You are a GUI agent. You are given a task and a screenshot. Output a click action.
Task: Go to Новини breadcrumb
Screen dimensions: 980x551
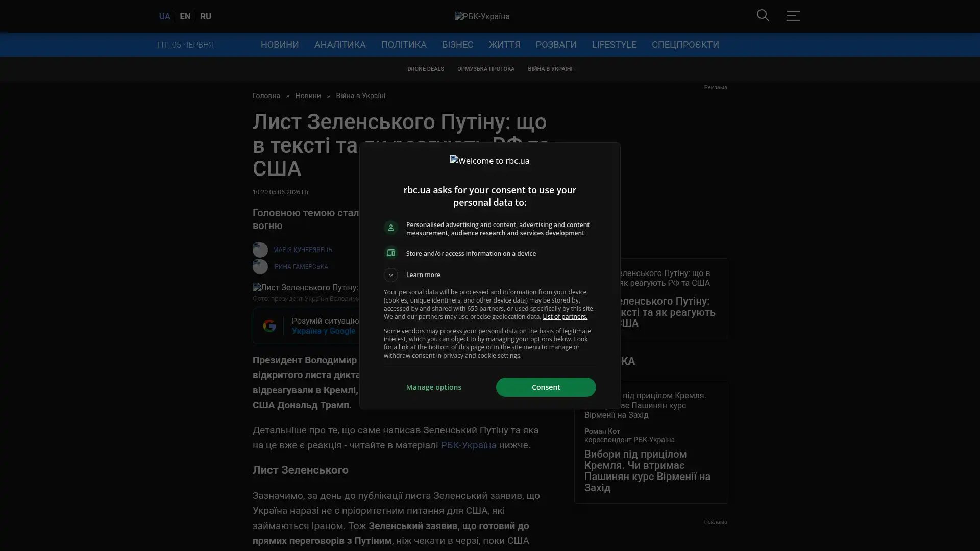pos(308,96)
